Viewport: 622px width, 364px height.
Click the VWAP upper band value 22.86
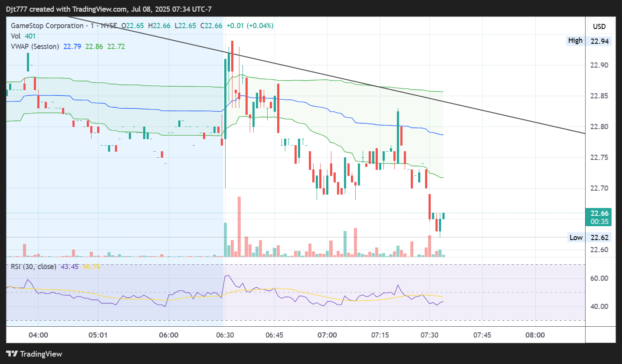[94, 46]
